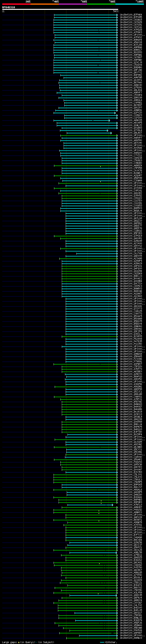This screenshot has height=644, width=146.
Task: Select the UniRef100_Q0PWV7 label
Action: (x=131, y=364)
